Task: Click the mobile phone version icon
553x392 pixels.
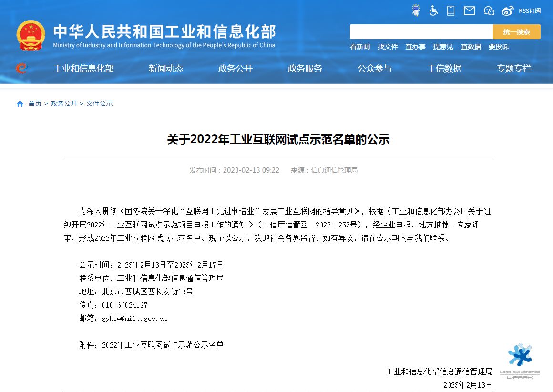Action: click(451, 10)
